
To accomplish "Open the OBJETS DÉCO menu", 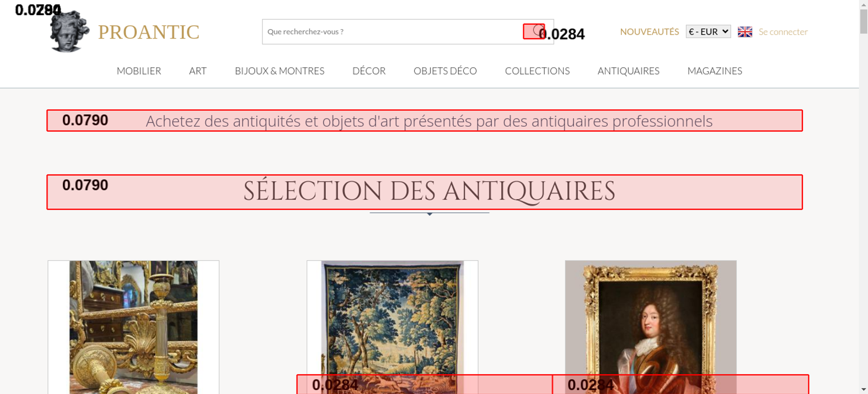I will (x=445, y=71).
